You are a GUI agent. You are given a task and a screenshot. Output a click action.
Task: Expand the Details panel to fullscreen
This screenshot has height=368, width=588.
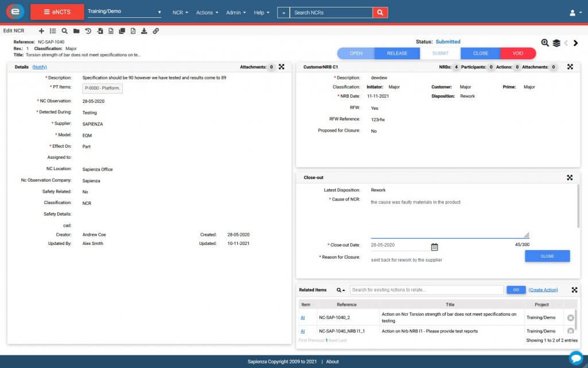coord(281,67)
